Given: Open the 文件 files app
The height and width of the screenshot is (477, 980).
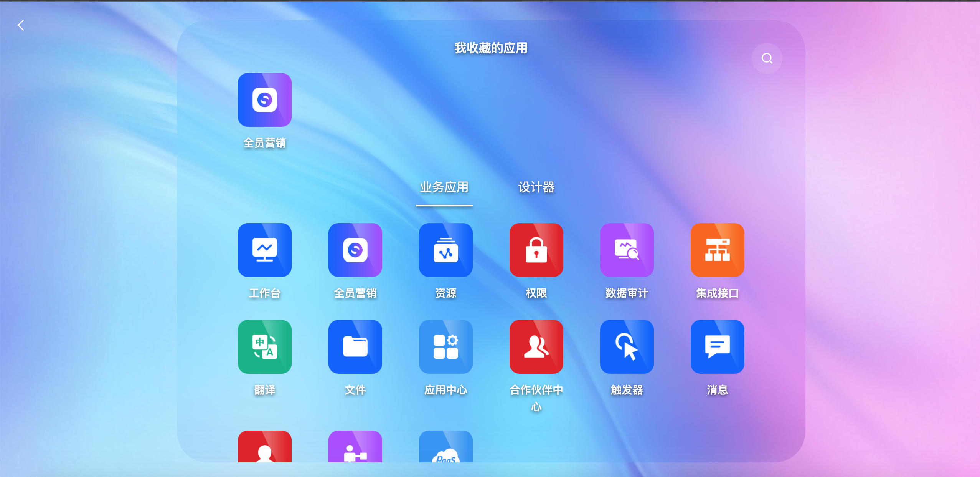Looking at the screenshot, I should (x=355, y=346).
